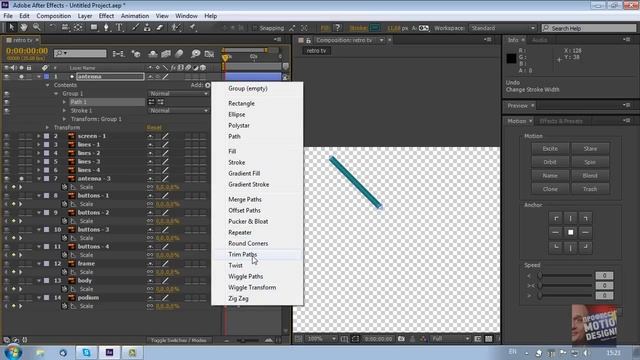The image size is (640, 360).
Task: Click the Spin button
Action: coord(590,162)
